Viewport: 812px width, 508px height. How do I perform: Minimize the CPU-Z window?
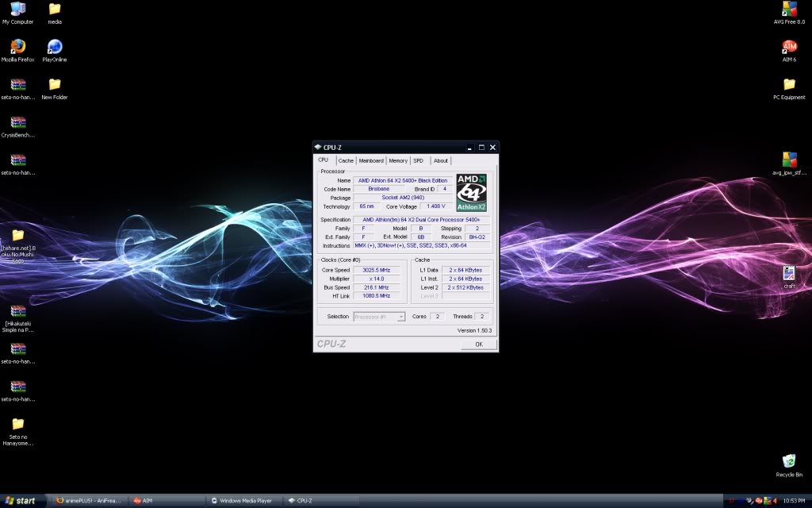click(469, 147)
